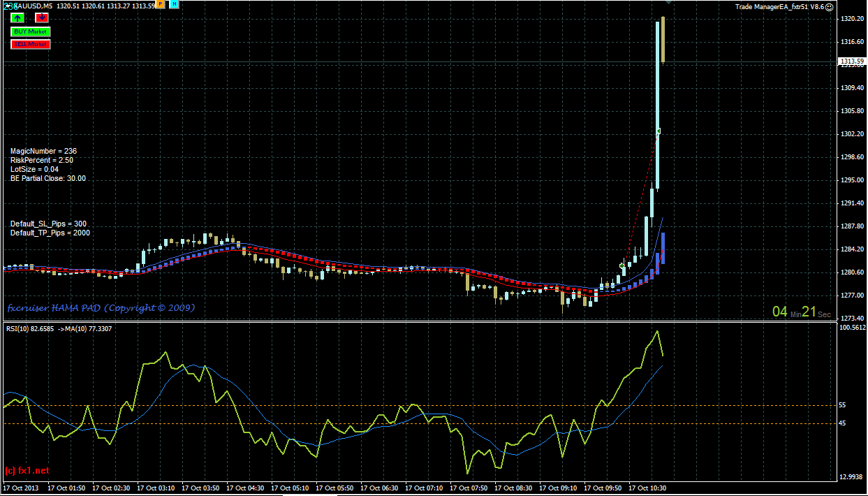Click the 100.5612 RSI scale label
This screenshot has height=496, width=868.
852,327
